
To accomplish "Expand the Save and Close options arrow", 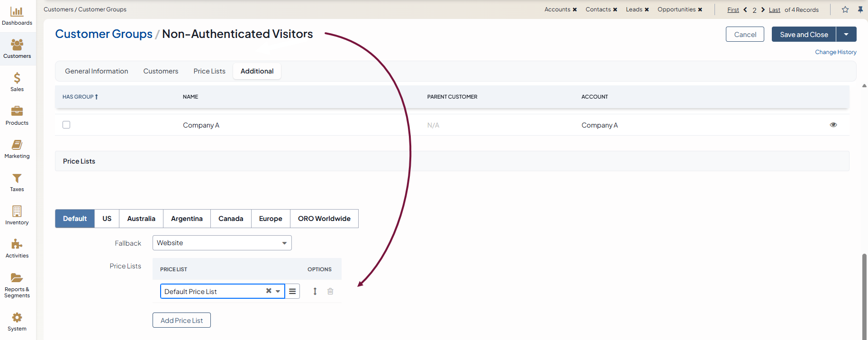I will (x=846, y=34).
